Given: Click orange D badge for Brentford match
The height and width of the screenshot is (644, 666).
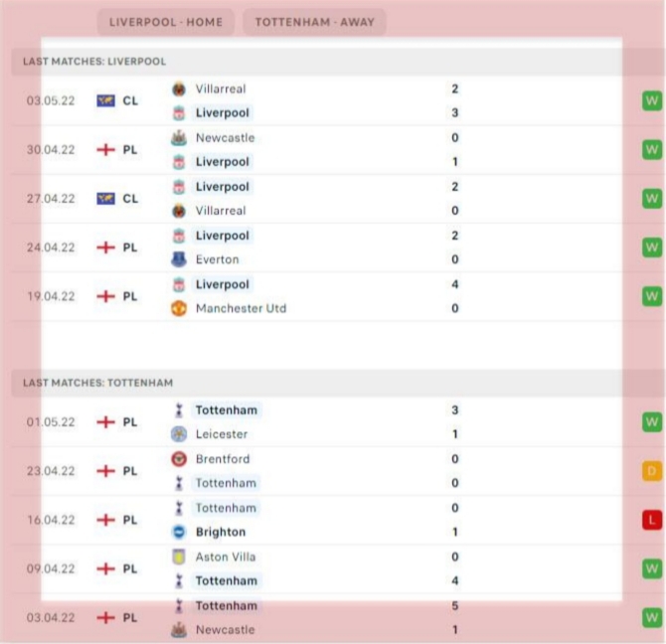Looking at the screenshot, I should (x=652, y=471).
